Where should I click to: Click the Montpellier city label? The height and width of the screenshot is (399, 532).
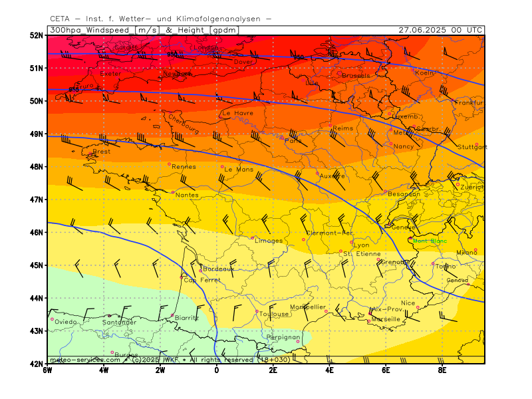click(x=308, y=307)
